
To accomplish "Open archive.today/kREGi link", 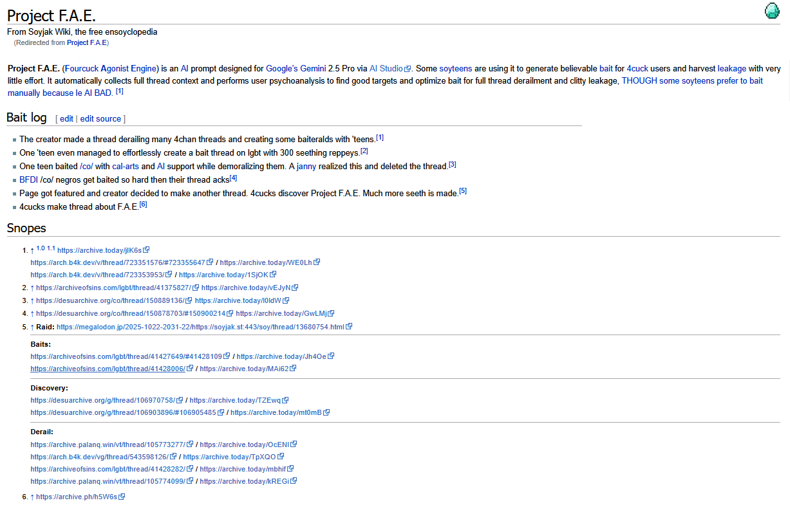I will (249, 481).
